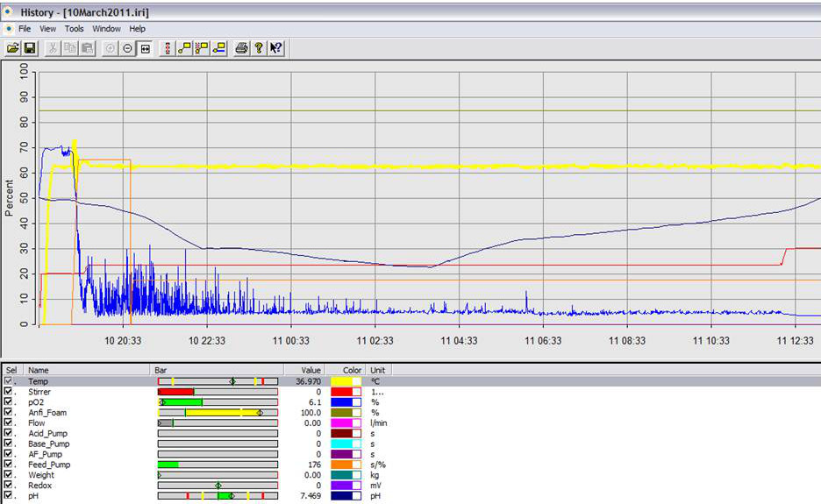Uncheck the pO2 trace checkbox
This screenshot has height=504, width=821.
9,402
